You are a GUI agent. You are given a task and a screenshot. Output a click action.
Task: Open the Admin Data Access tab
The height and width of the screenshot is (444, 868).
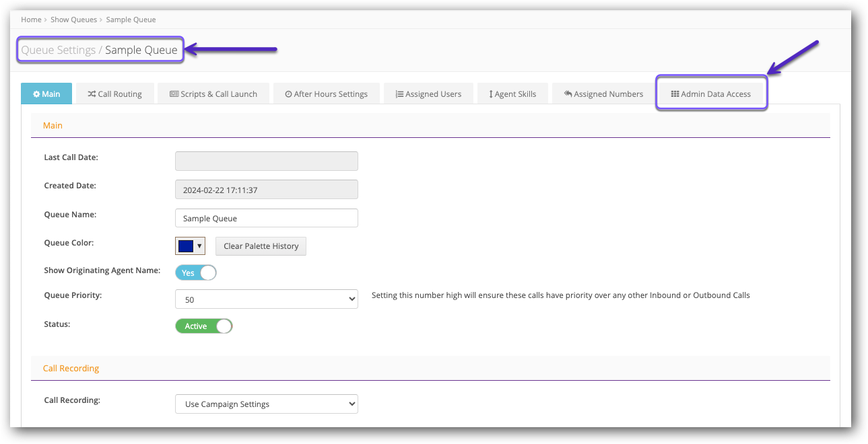711,94
